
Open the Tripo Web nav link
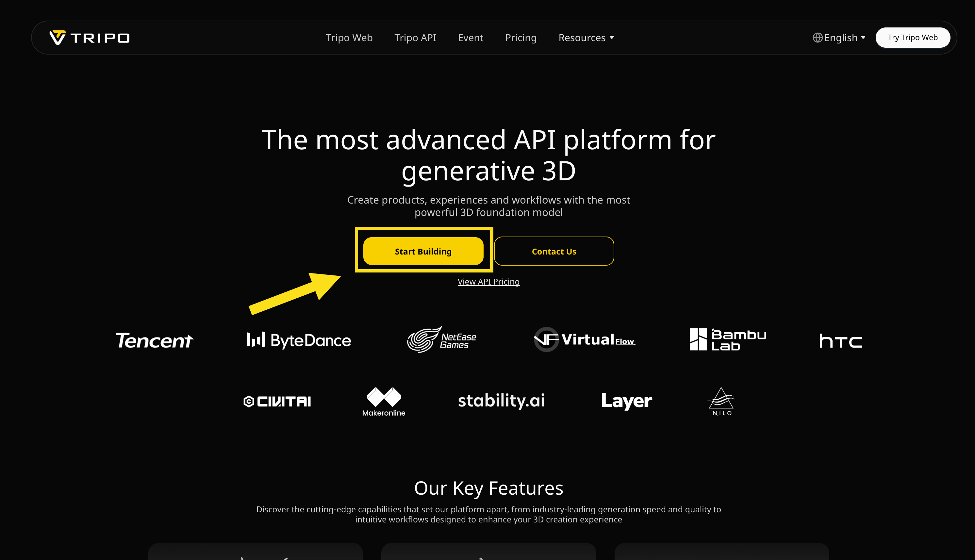coord(349,38)
